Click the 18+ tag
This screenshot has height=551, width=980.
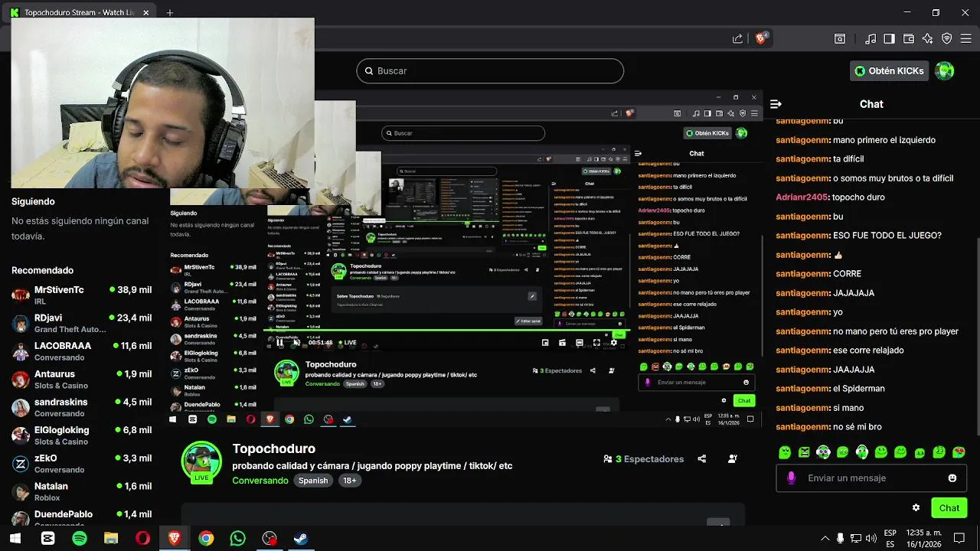(349, 481)
